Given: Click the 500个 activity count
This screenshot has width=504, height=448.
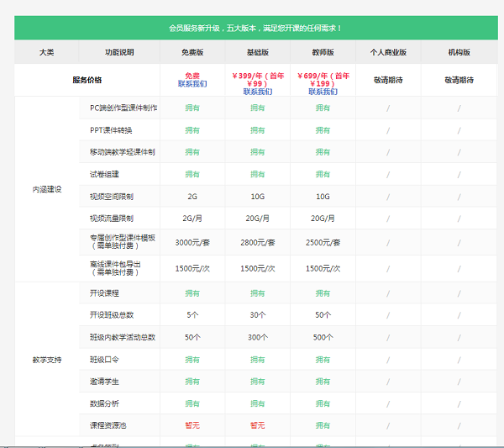Looking at the screenshot, I should tap(323, 337).
